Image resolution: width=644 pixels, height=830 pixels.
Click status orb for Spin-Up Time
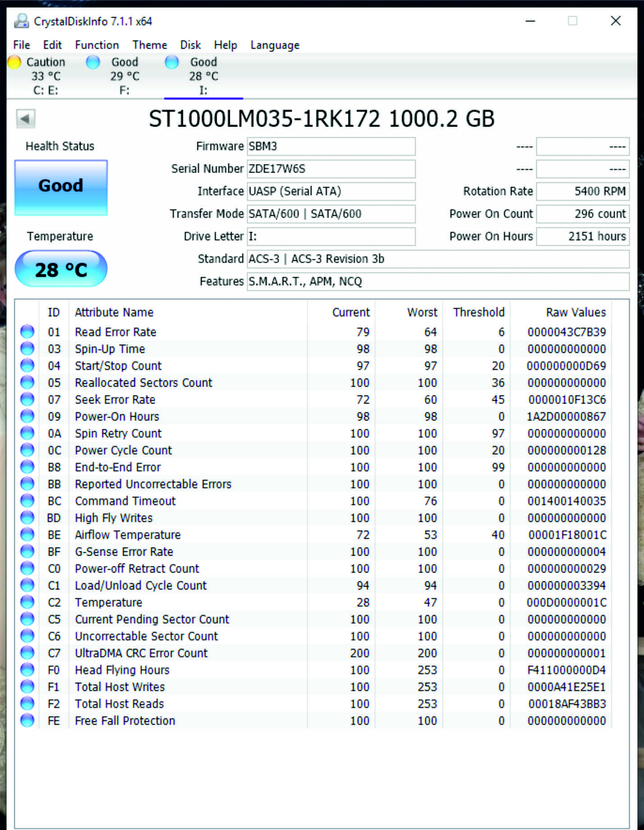pyautogui.click(x=27, y=348)
